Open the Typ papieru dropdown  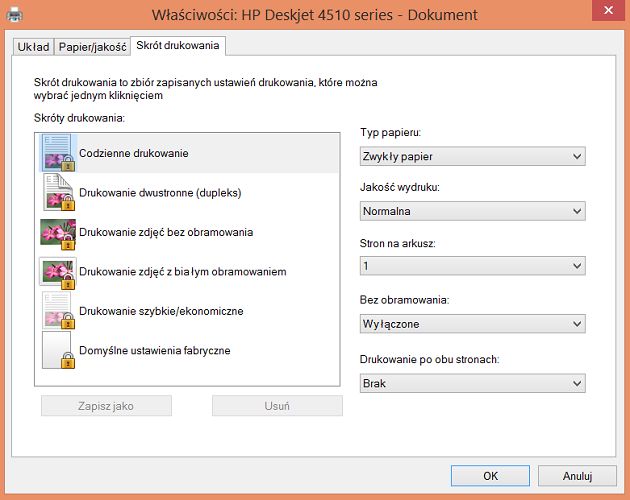[472, 156]
